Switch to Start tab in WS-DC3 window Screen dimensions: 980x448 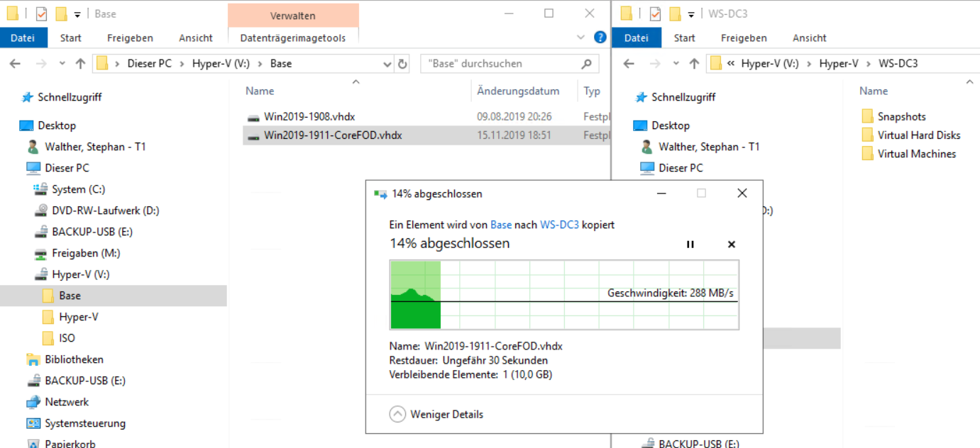[x=684, y=38]
